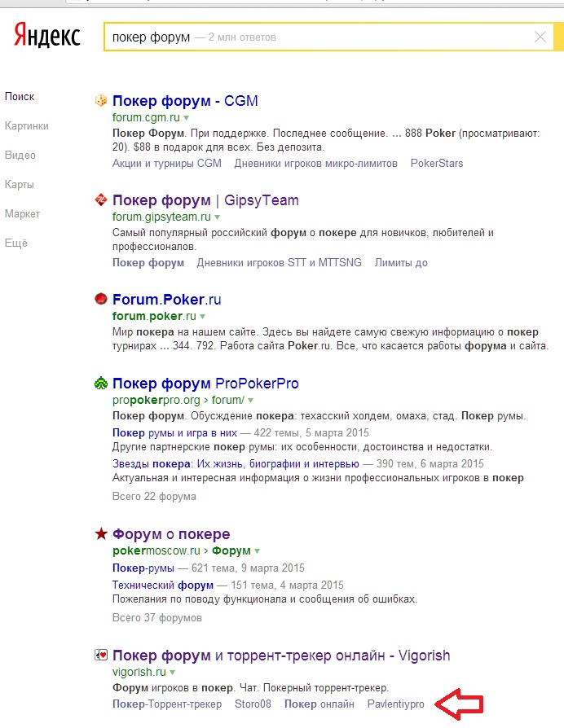This screenshot has height=728, width=564.
Task: Visit the forum.poker.ru green URL
Action: tap(154, 316)
